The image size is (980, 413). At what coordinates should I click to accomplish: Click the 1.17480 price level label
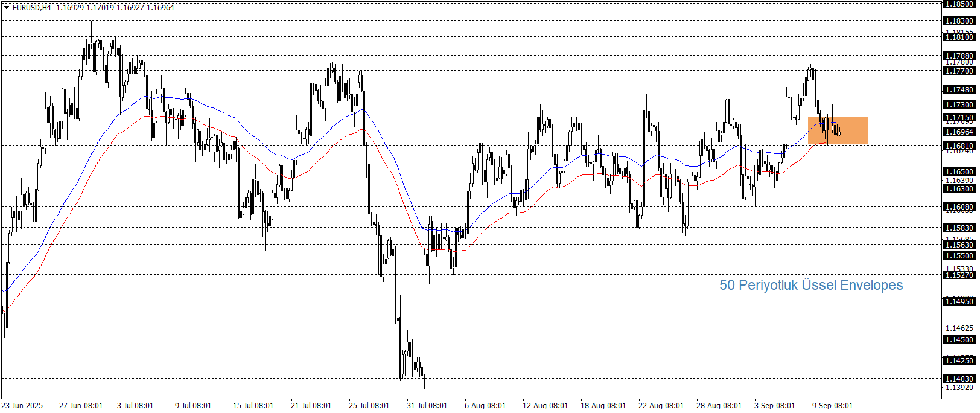[959, 89]
